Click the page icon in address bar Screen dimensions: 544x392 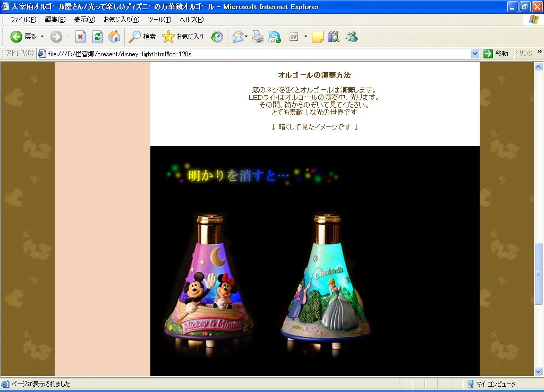(42, 54)
